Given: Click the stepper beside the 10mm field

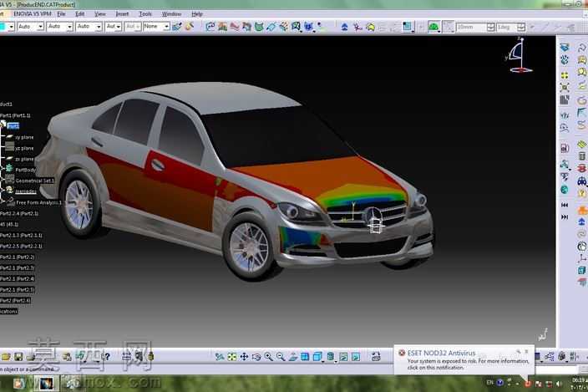Looking at the screenshot, I should (x=491, y=27).
